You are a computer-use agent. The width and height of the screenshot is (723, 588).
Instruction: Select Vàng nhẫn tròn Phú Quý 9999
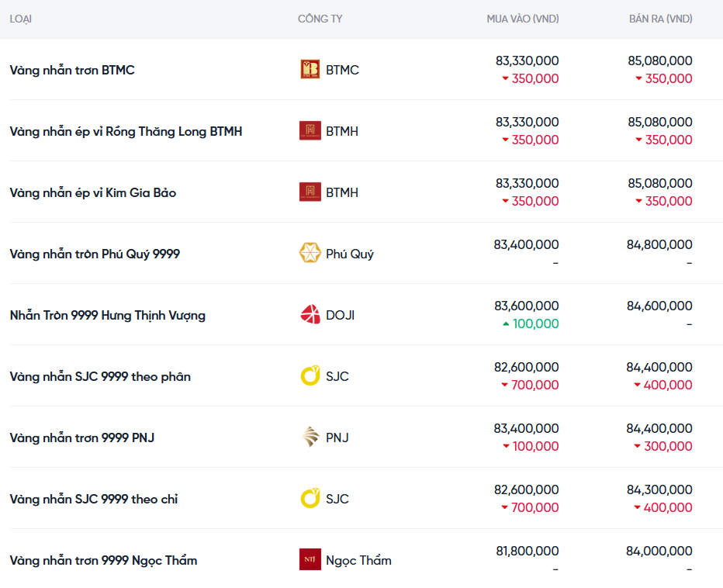(95, 254)
